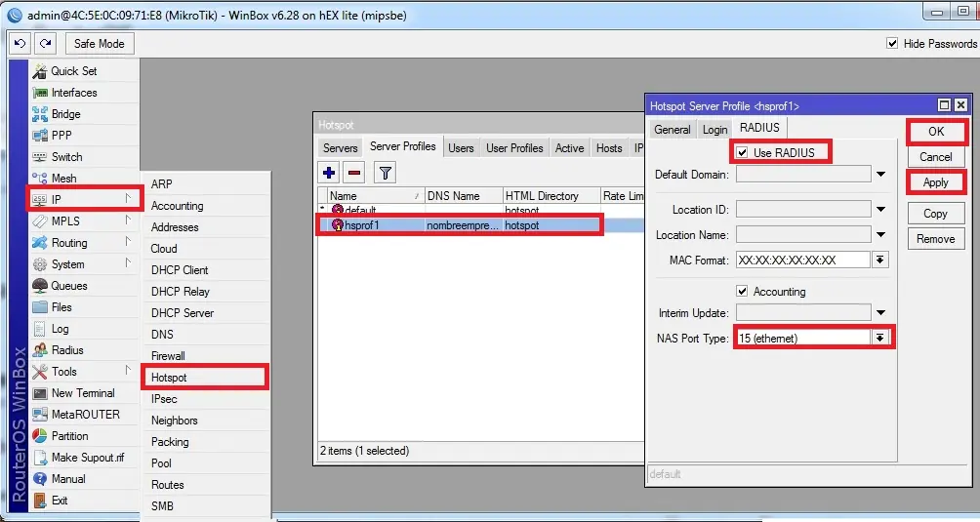Select the RADIUS tab
The image size is (980, 522).
tap(759, 128)
